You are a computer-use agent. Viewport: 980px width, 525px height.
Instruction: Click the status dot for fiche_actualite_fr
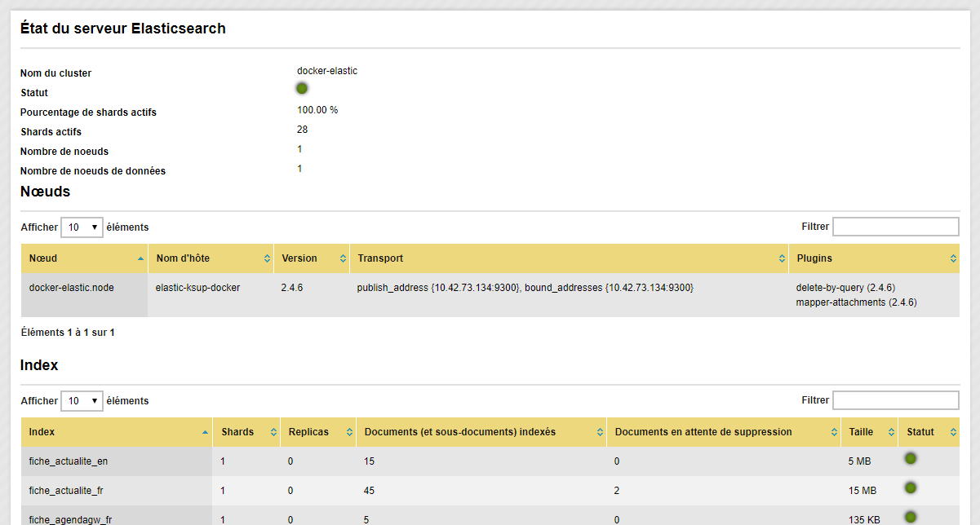tap(911, 487)
